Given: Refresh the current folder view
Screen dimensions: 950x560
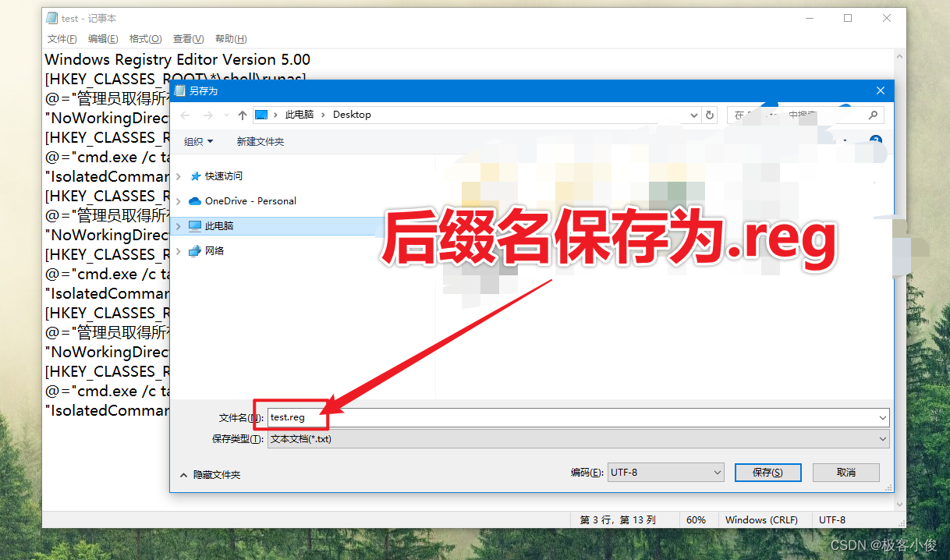Looking at the screenshot, I should (x=709, y=115).
